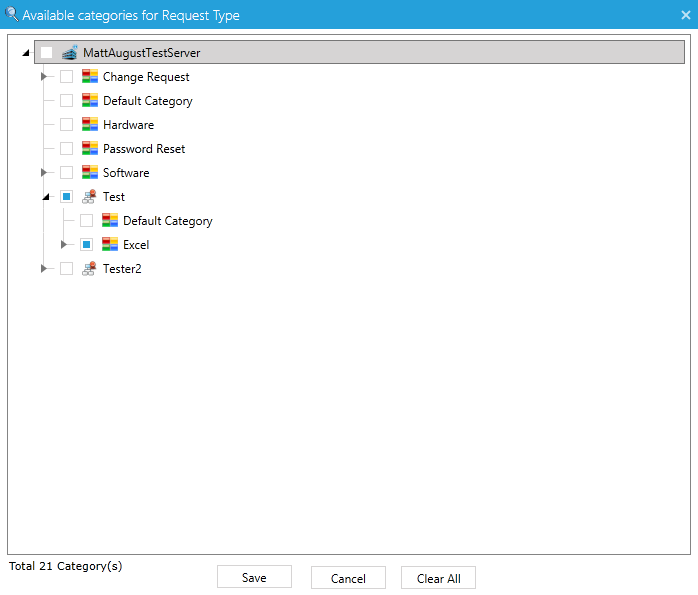Click the Change Request category icon

90,77
